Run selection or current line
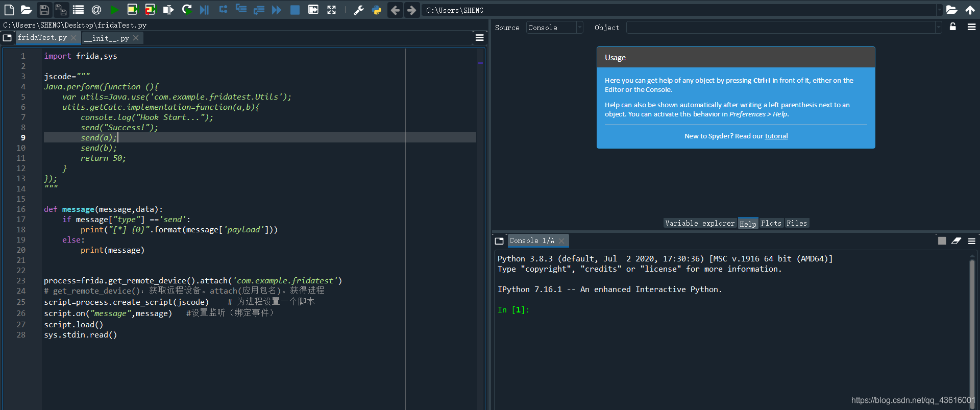The height and width of the screenshot is (410, 980). pyautogui.click(x=168, y=10)
